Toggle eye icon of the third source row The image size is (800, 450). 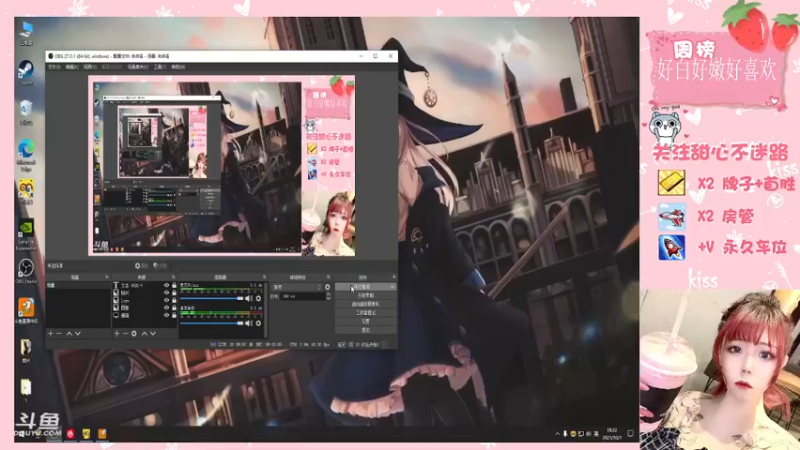[x=166, y=301]
